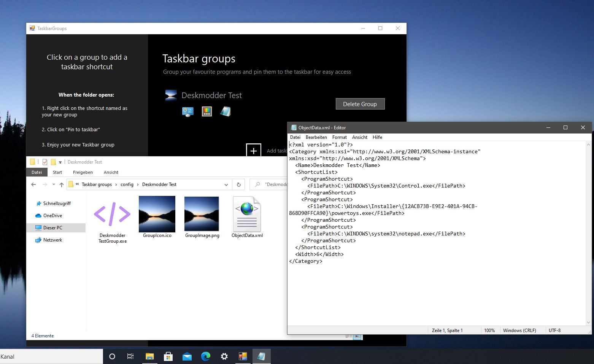Viewport: 594px width, 364px height.
Task: Click the Control.exe FilePath line in Editor
Action: 386,186
